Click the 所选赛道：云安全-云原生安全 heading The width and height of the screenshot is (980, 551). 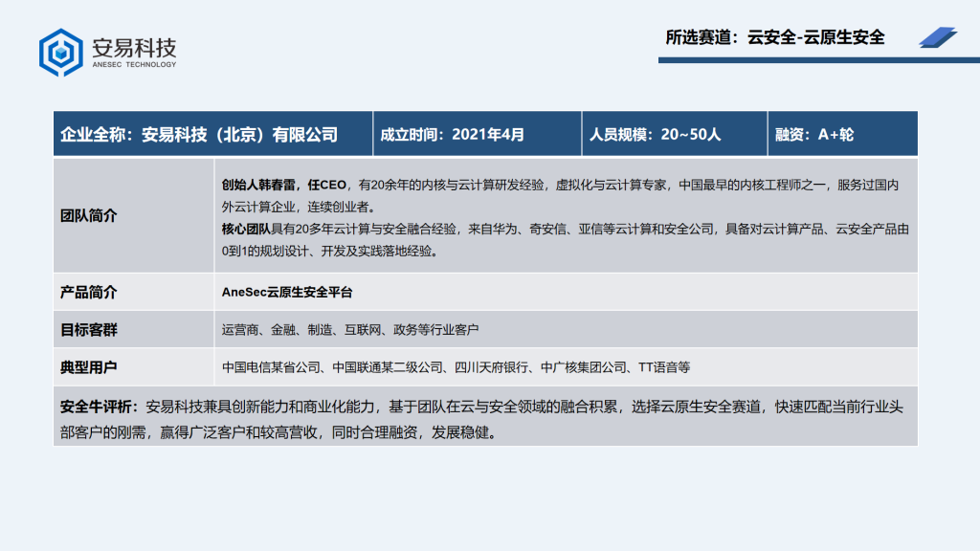[x=775, y=37]
